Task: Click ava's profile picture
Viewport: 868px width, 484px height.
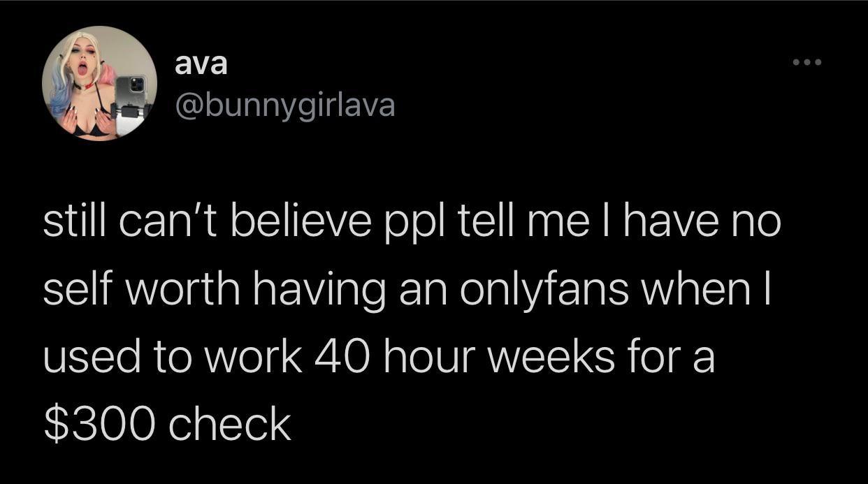Action: pyautogui.click(x=99, y=83)
